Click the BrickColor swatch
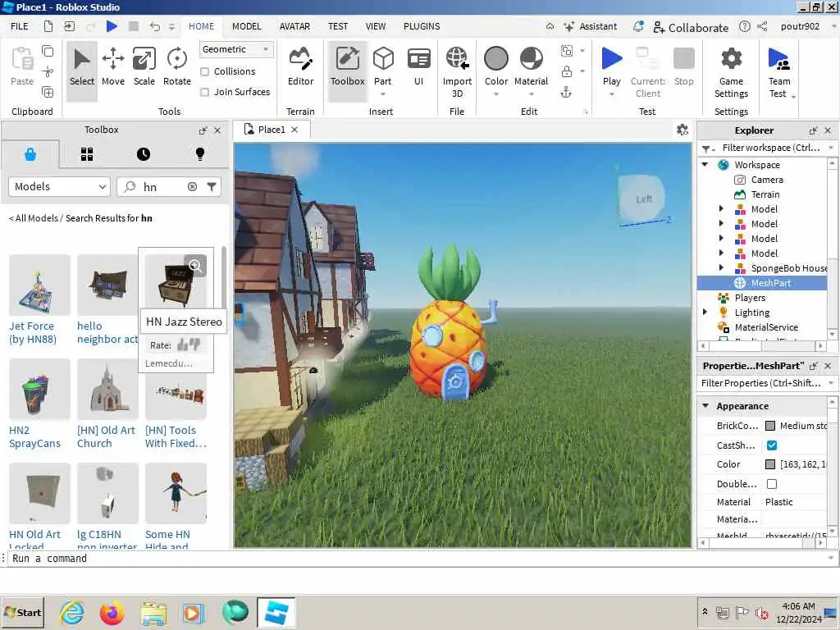This screenshot has width=840, height=630. tap(770, 426)
